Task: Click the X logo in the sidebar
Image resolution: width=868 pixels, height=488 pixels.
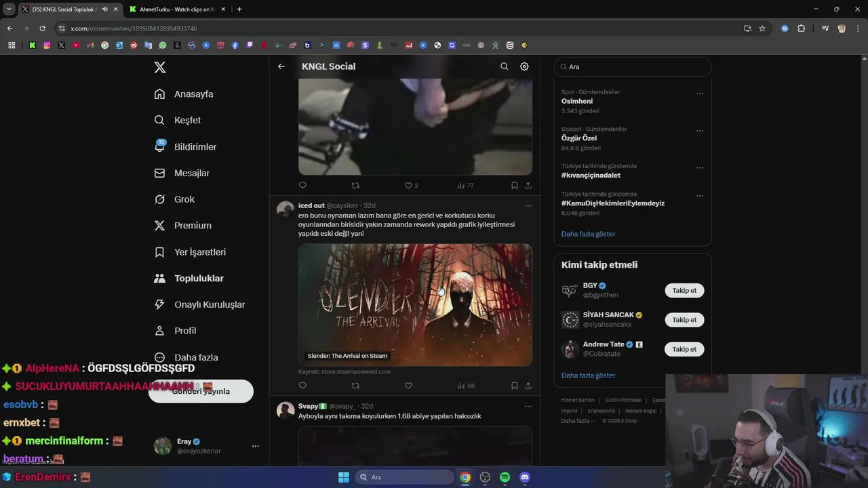Action: (x=160, y=67)
